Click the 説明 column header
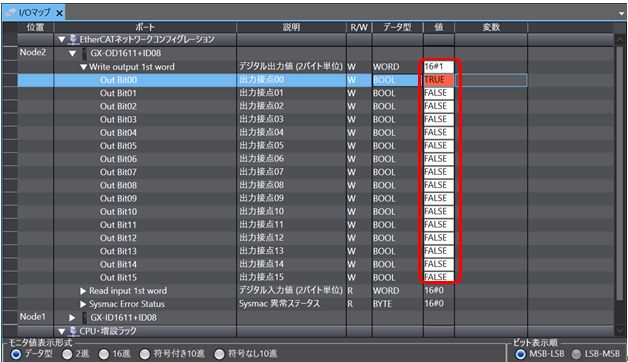 (x=291, y=27)
